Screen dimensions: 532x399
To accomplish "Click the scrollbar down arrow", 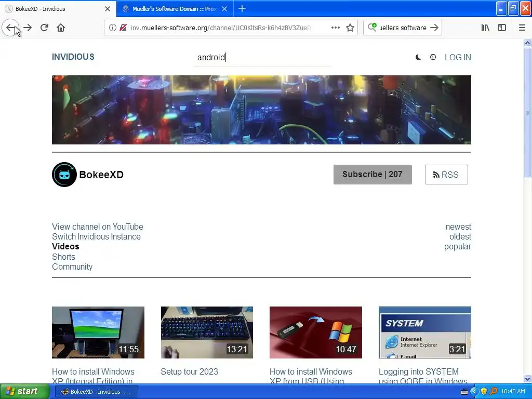I will (527, 379).
